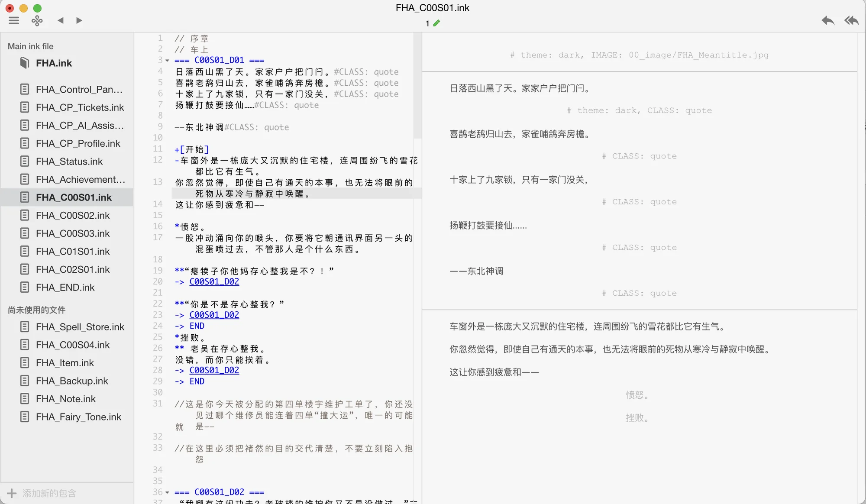Image resolution: width=866 pixels, height=504 pixels.
Task: Open the knot navigation flower icon
Action: (x=37, y=20)
